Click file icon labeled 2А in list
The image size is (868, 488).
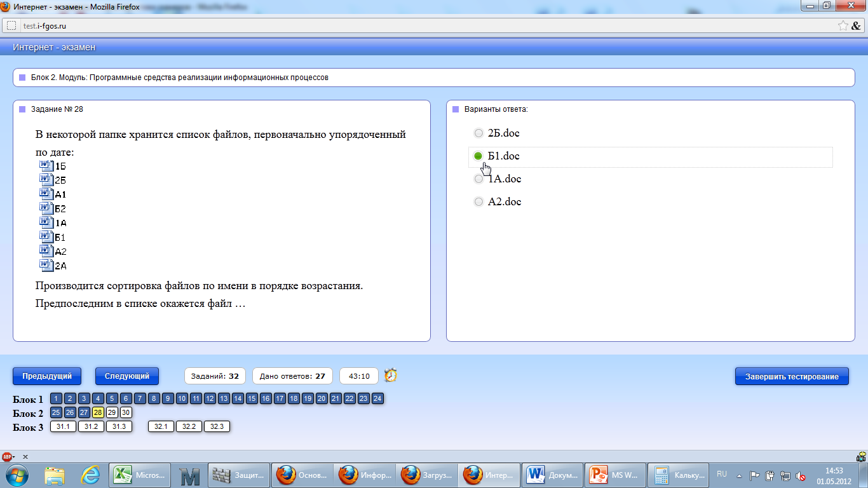tap(46, 265)
